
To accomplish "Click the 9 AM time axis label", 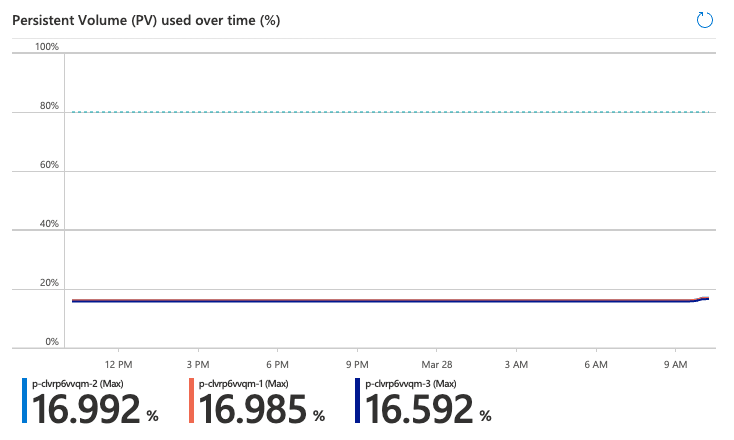I will 675,363.
